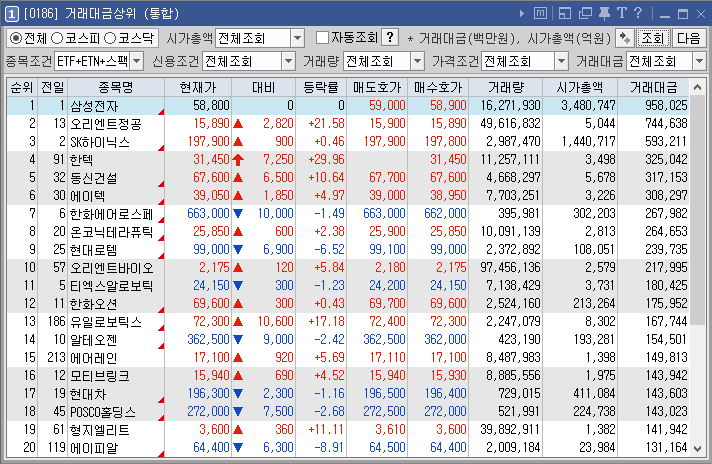Screen dimensions: 712x464
Task: Click the overlapping windows icon in title bar
Action: point(585,13)
